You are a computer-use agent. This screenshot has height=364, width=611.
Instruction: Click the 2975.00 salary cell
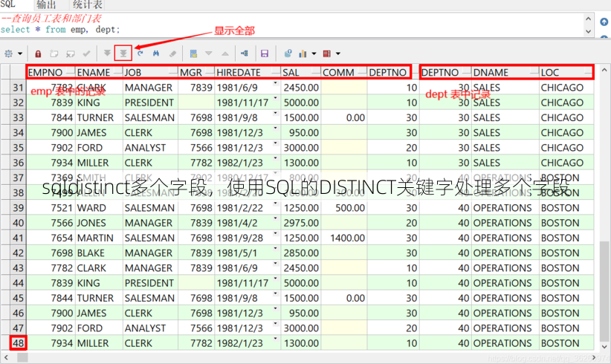point(301,223)
